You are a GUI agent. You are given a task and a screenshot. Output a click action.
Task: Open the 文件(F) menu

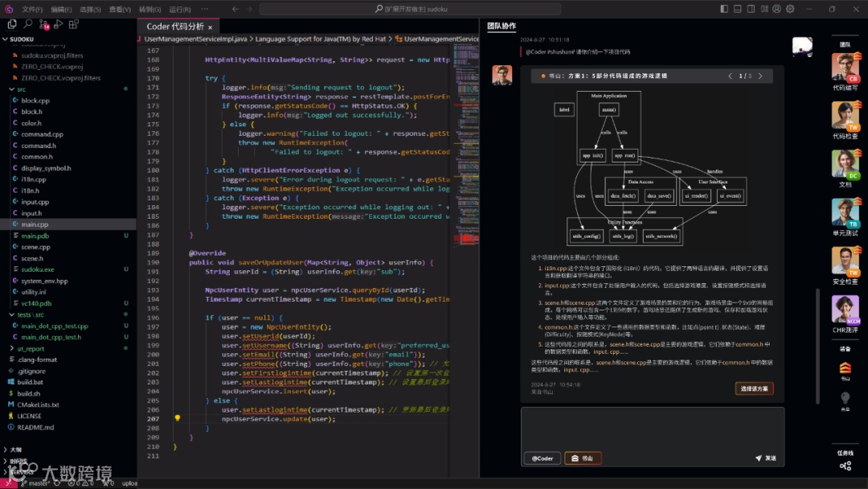click(x=32, y=9)
